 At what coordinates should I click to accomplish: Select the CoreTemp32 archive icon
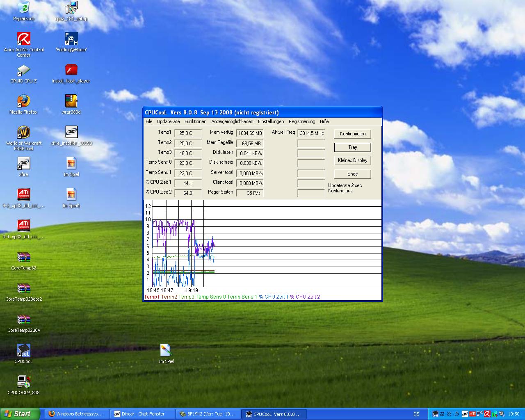pyautogui.click(x=23, y=260)
